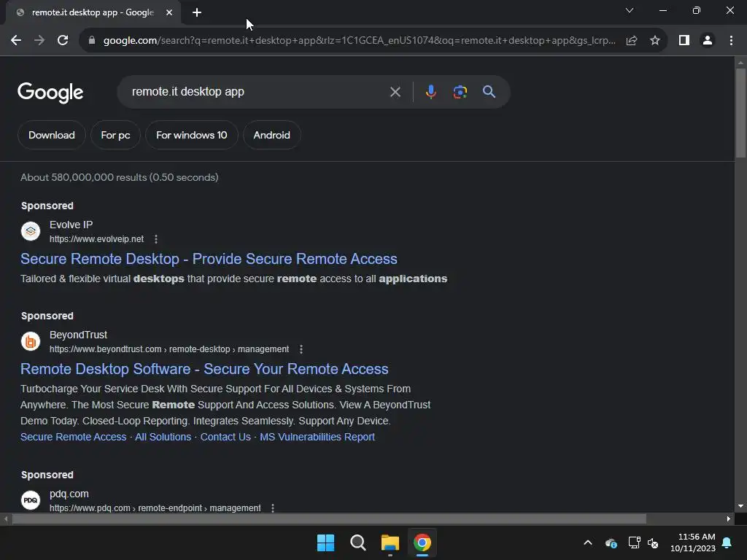Viewport: 747px width, 560px height.
Task: Open options for the pdq.com ad
Action: pos(273,508)
